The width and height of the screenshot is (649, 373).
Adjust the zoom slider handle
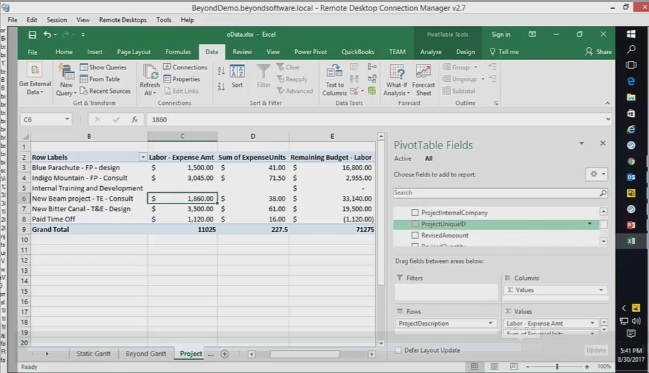click(557, 367)
